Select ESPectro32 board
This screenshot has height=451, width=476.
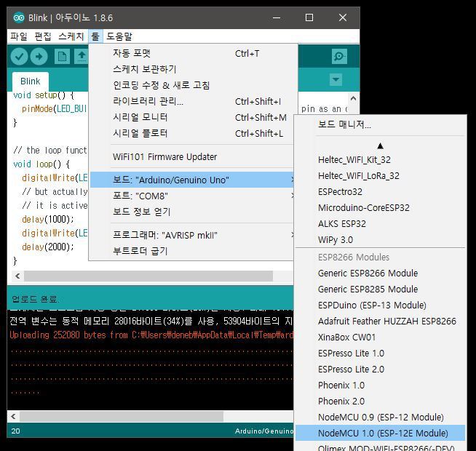coord(380,192)
